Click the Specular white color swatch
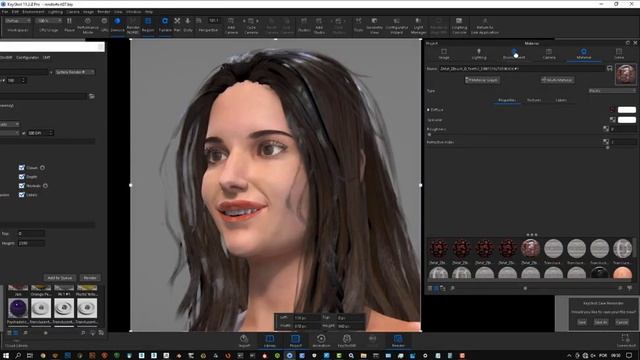640x360 pixels. (x=627, y=120)
